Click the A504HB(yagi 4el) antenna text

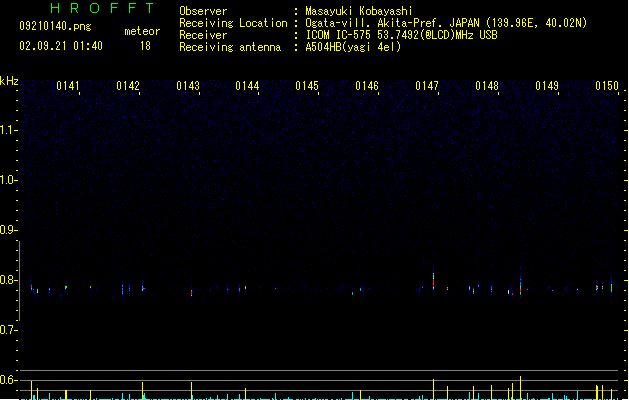(353, 47)
